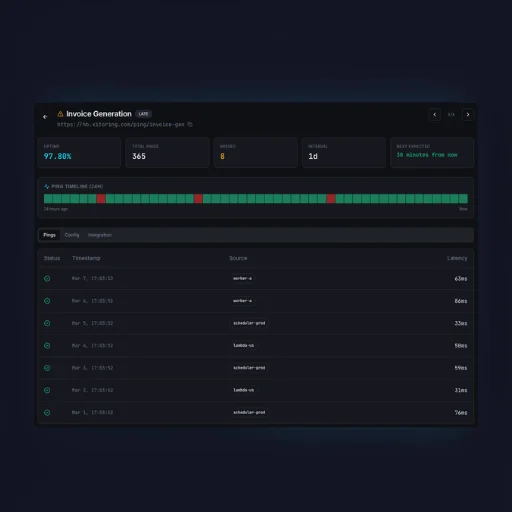This screenshot has width=512, height=512.
Task: Go to the next check with right chevron
Action: pyautogui.click(x=468, y=115)
